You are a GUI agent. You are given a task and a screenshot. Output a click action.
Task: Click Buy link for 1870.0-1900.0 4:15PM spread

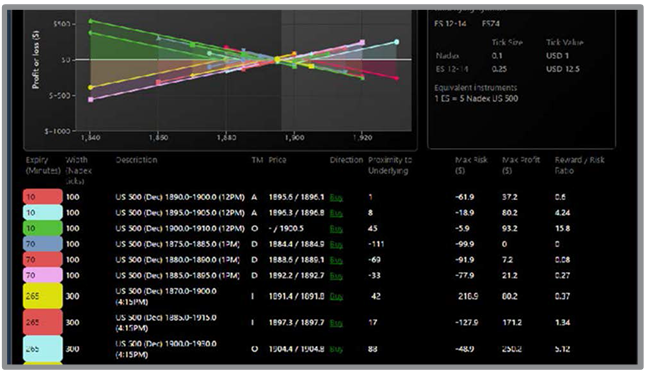click(336, 296)
